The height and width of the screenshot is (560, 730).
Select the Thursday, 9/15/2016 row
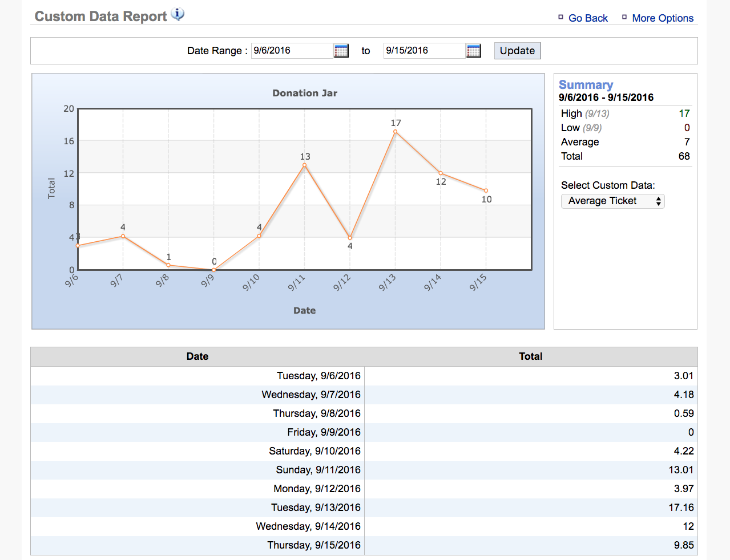(364, 545)
